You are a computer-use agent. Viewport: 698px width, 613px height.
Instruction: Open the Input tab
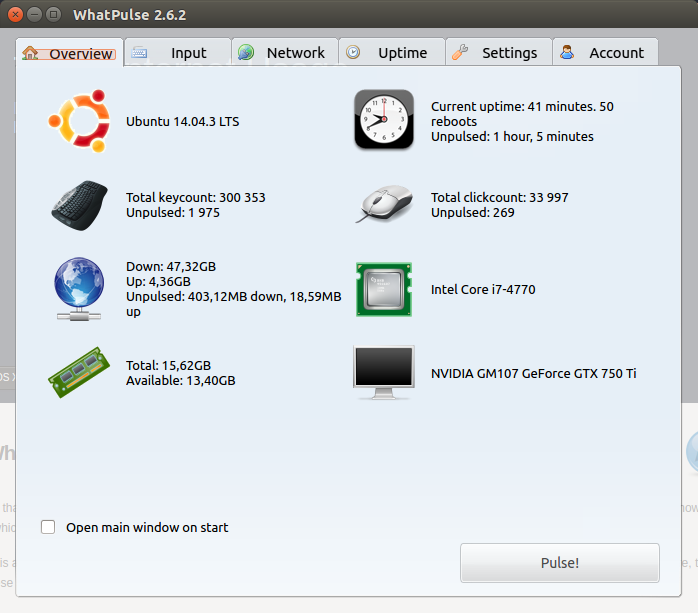click(x=178, y=53)
